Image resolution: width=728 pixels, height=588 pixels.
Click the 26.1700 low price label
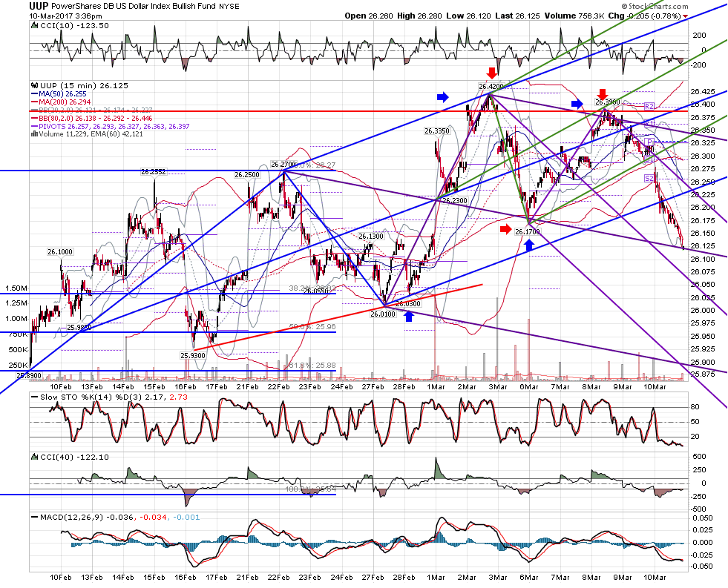528,231
